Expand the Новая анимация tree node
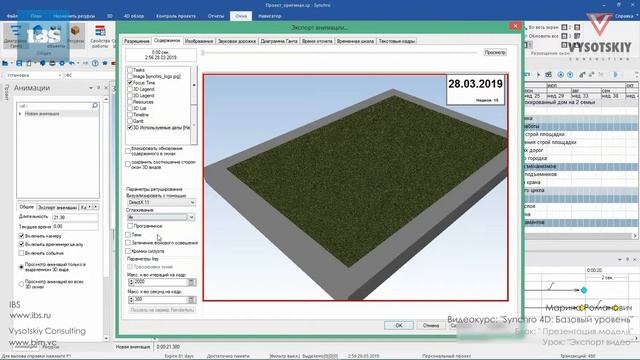 click(x=20, y=114)
